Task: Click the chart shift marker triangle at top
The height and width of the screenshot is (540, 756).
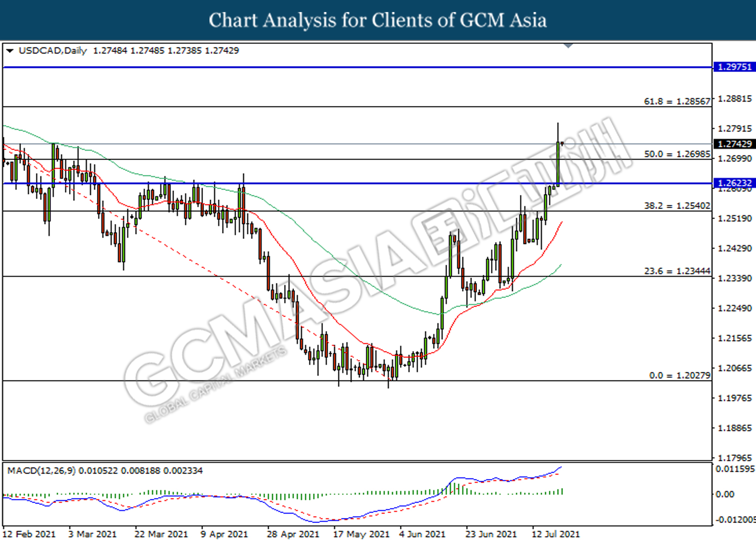Action: point(568,45)
